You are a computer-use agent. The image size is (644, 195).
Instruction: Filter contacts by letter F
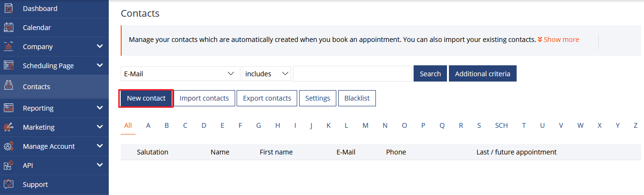(240, 125)
